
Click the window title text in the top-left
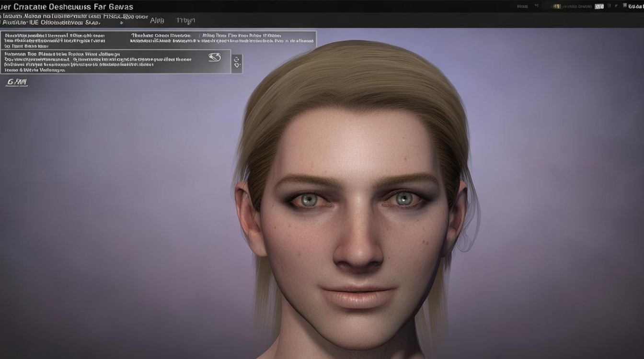click(67, 7)
